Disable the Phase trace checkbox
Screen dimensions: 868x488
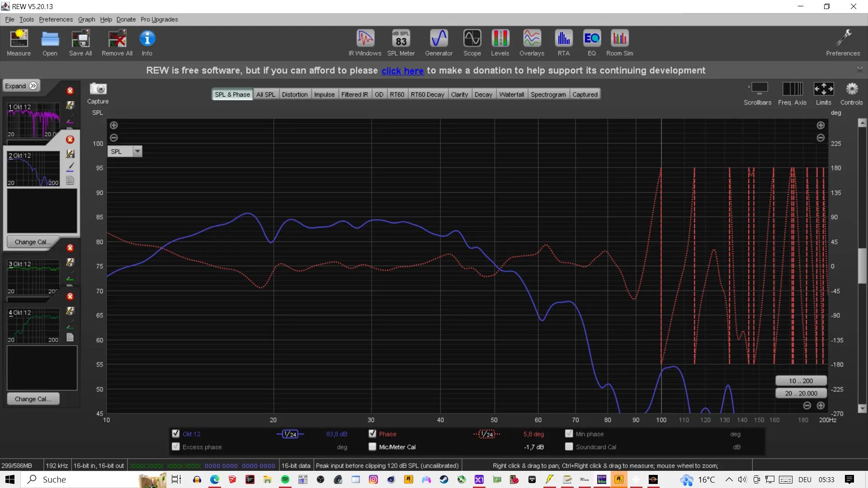[x=373, y=433]
